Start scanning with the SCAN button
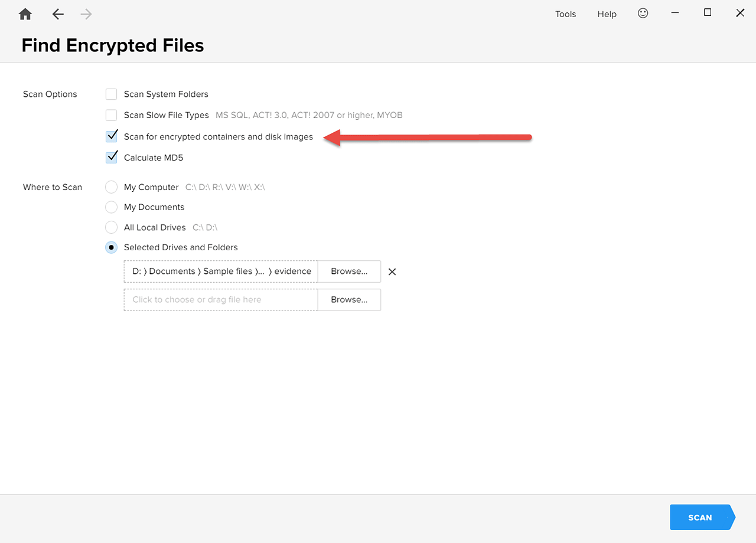756x543 pixels. pos(700,517)
